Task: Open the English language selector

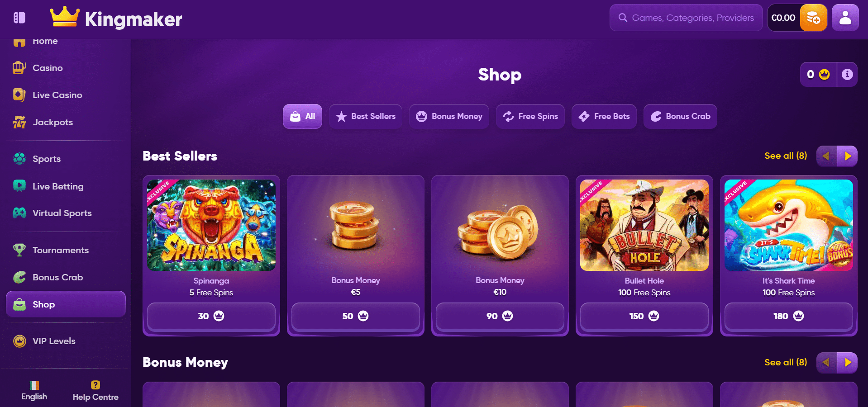Action: (x=34, y=390)
